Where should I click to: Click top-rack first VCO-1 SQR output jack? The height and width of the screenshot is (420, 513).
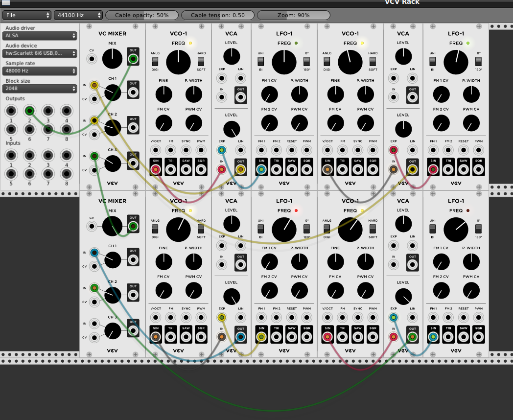pos(201,169)
